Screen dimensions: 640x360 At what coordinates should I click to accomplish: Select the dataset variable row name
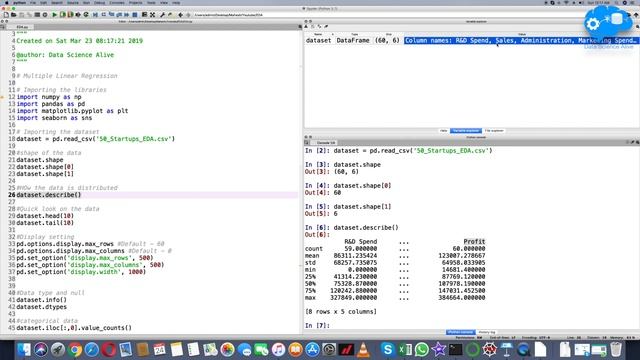click(x=318, y=40)
